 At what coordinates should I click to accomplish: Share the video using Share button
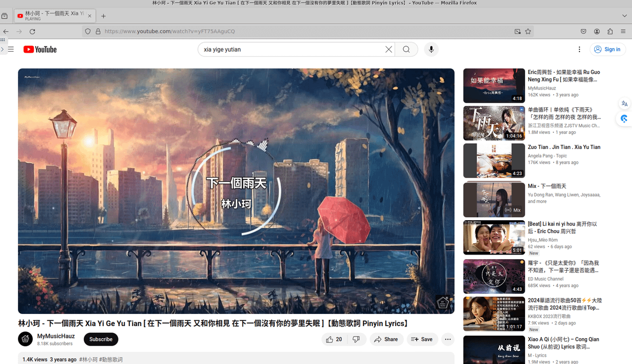[x=386, y=339]
